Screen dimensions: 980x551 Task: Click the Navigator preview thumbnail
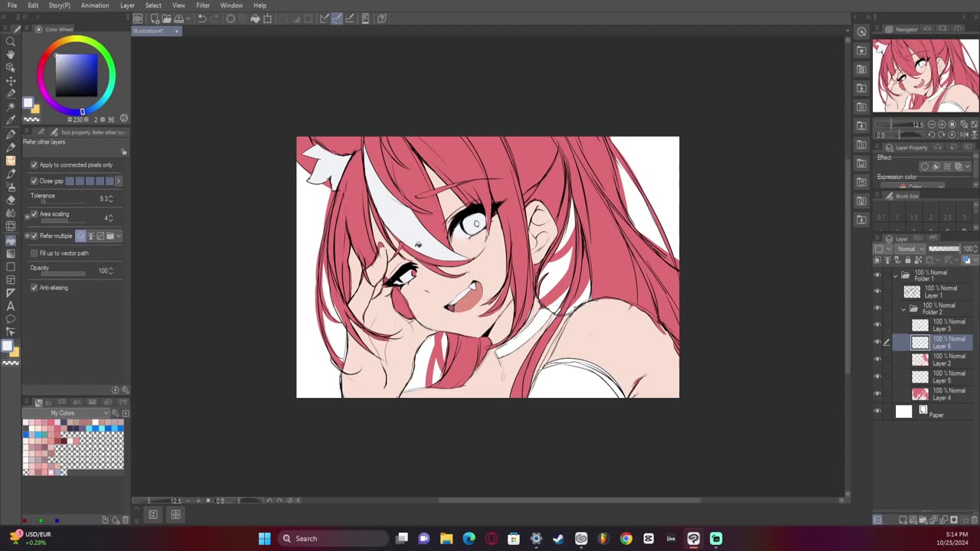coord(926,75)
